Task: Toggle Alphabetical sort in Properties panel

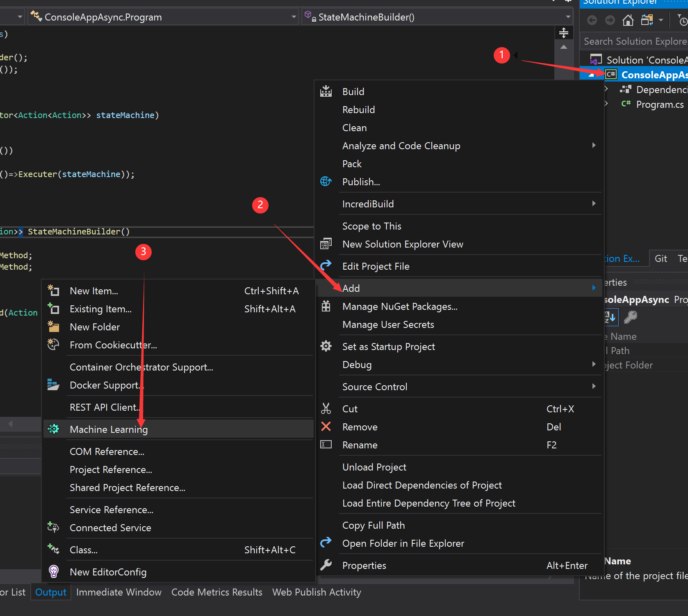Action: [610, 317]
